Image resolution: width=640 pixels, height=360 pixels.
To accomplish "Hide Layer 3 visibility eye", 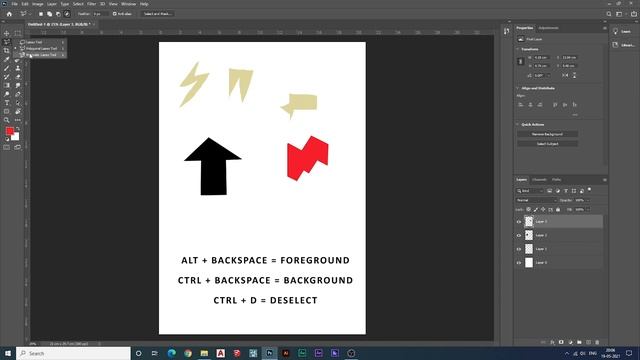I will [519, 222].
